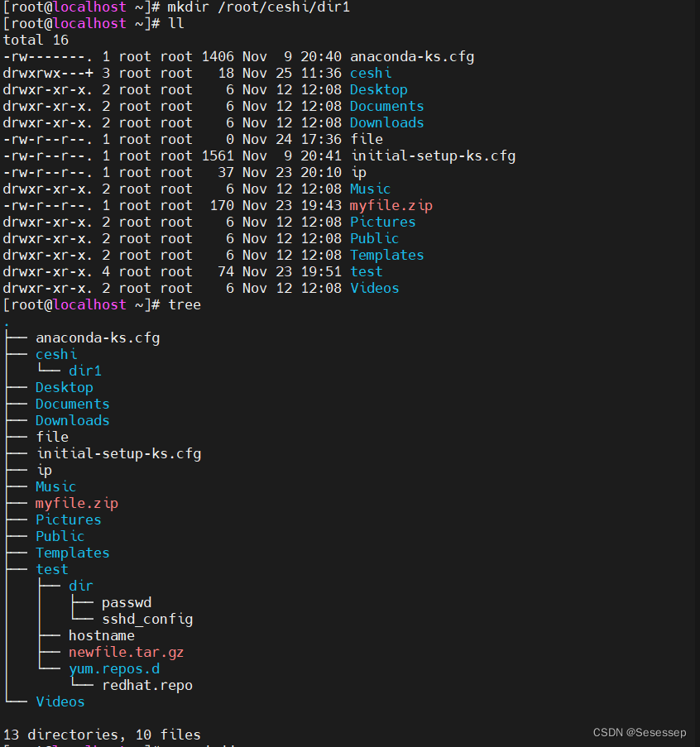Click timestamp '17:36' on file row

tap(321, 140)
